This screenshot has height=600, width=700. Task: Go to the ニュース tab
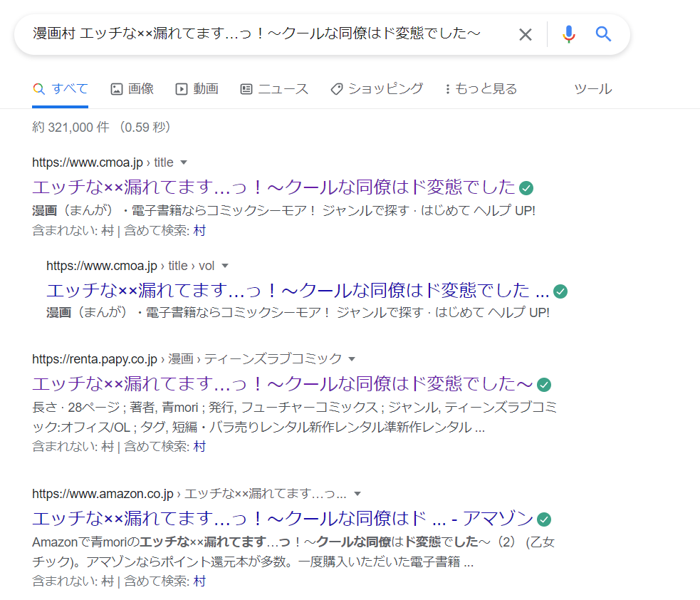[x=274, y=89]
